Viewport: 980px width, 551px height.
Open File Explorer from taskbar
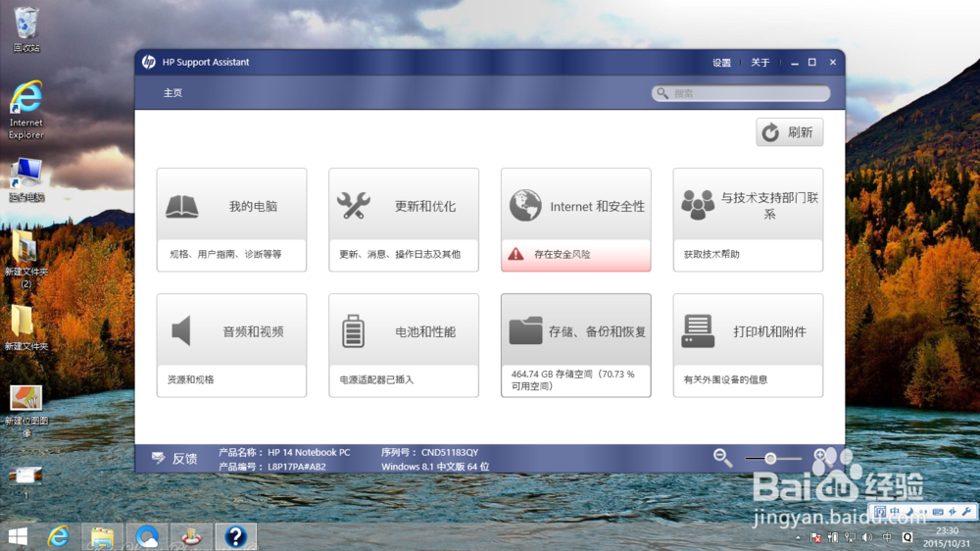pos(102,537)
